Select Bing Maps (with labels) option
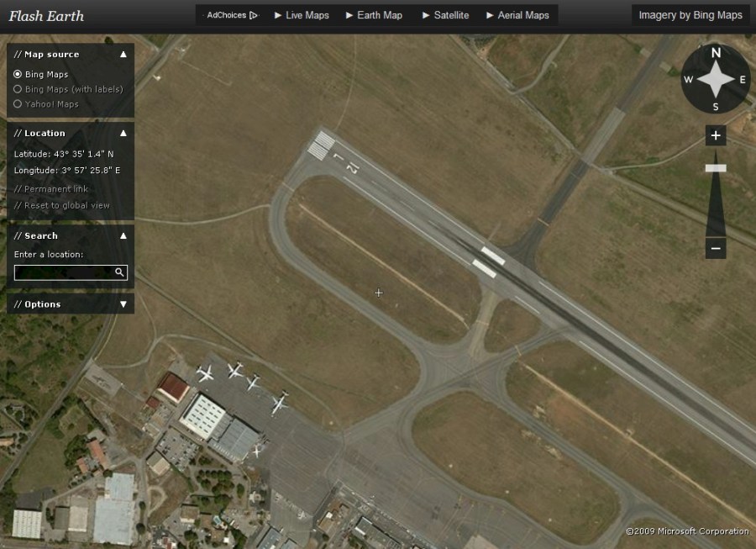Screen dimensions: 756x549 coord(18,89)
